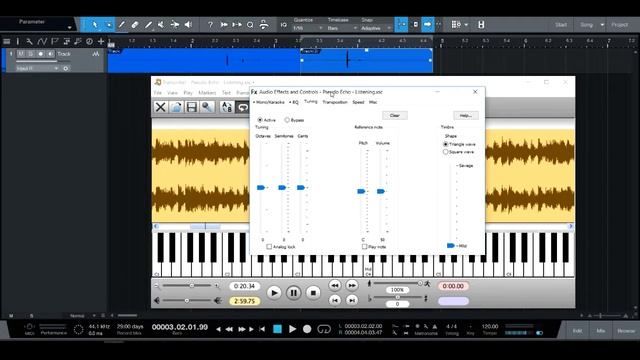Click the automation wave icon on Track
Screen dimensions: 640x360
[96, 54]
